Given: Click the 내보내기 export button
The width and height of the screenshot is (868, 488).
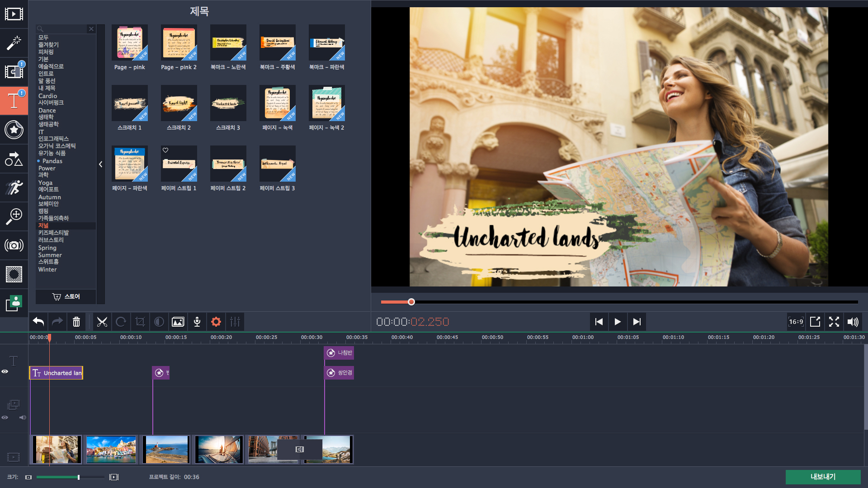Looking at the screenshot, I should pyautogui.click(x=823, y=477).
